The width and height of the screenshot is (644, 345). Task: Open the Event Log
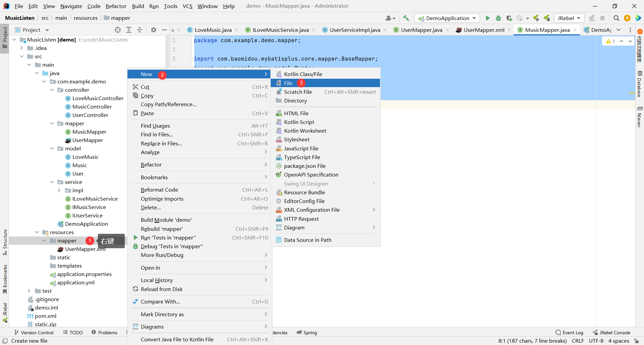pyautogui.click(x=569, y=333)
